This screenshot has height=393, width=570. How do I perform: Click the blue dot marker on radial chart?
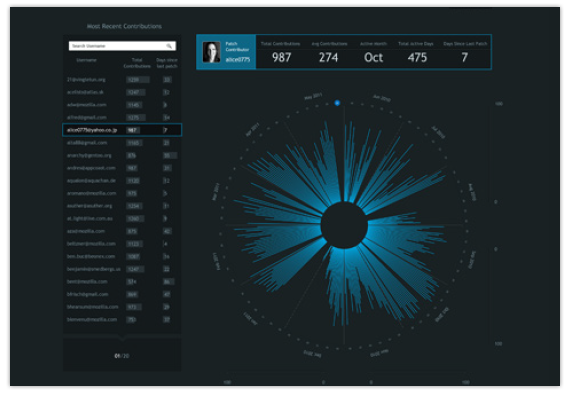click(337, 103)
